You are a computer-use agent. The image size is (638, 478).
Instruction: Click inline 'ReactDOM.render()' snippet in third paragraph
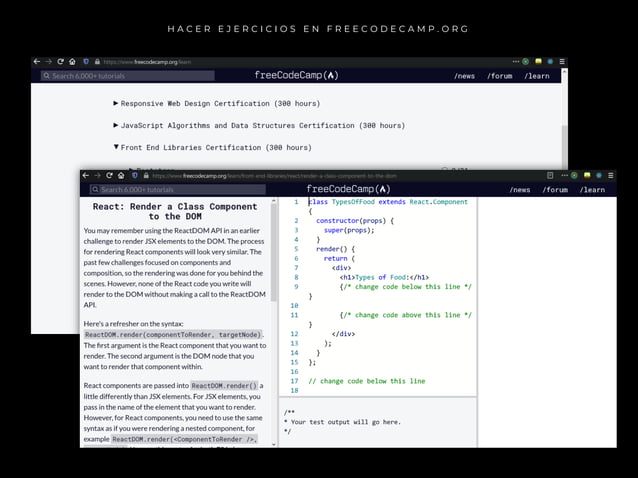point(224,385)
